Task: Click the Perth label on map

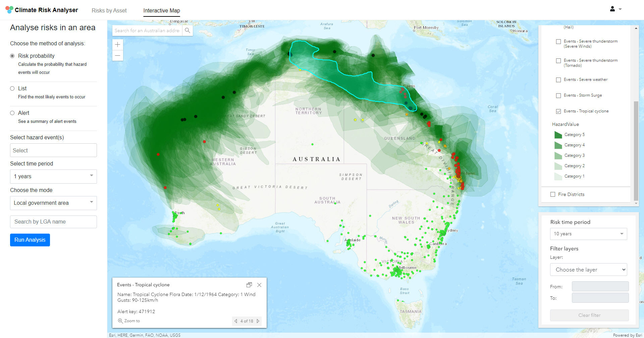Action: (180, 213)
